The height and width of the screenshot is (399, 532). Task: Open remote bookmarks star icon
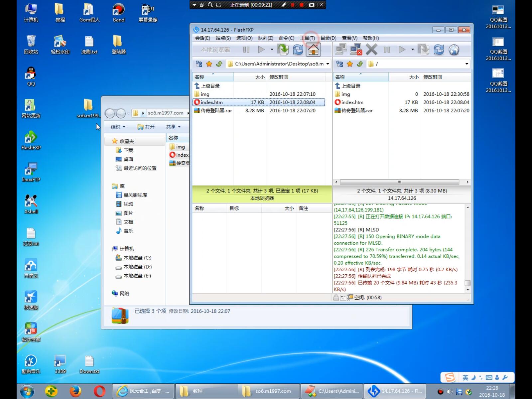(349, 64)
